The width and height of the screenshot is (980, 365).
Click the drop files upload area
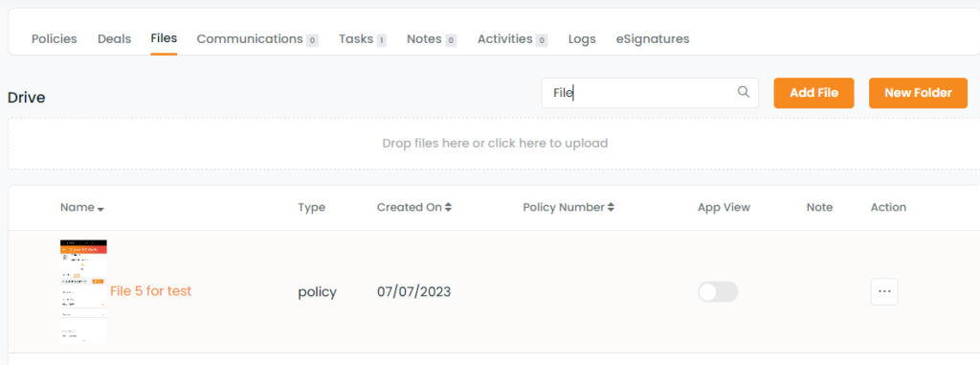(495, 144)
